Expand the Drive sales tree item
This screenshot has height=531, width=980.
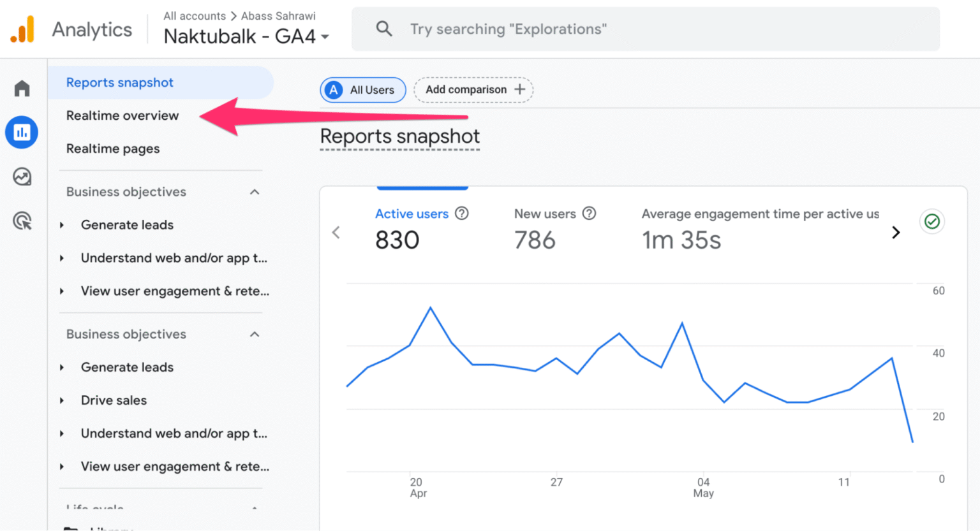[62, 400]
